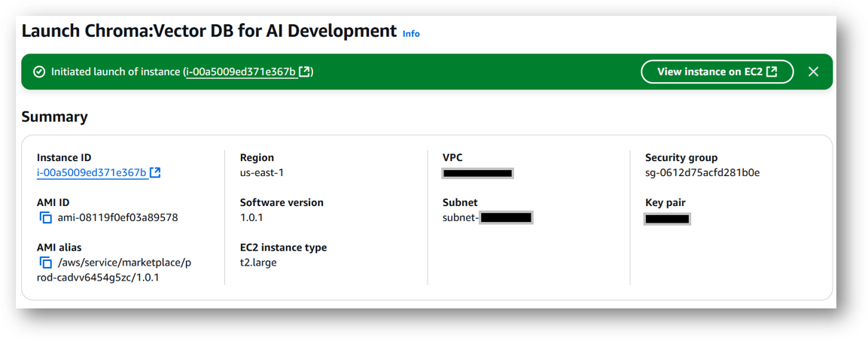Copy the AMI alias with copy icon
The image size is (868, 340).
[x=45, y=263]
